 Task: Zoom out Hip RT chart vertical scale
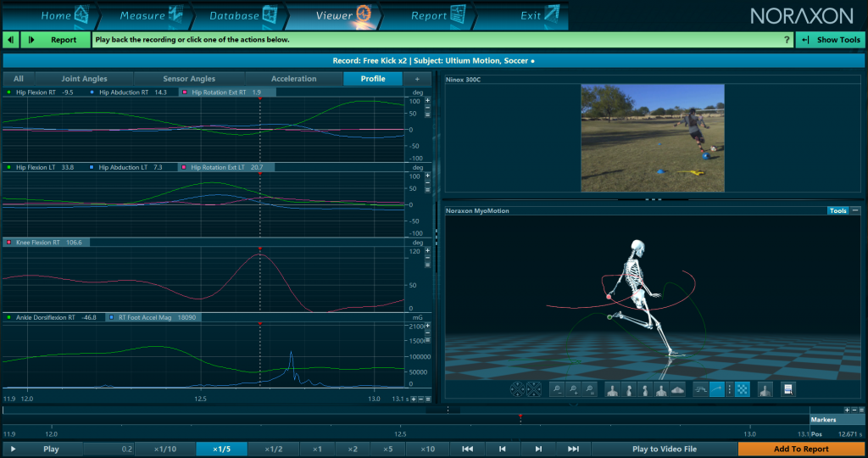coord(427,108)
